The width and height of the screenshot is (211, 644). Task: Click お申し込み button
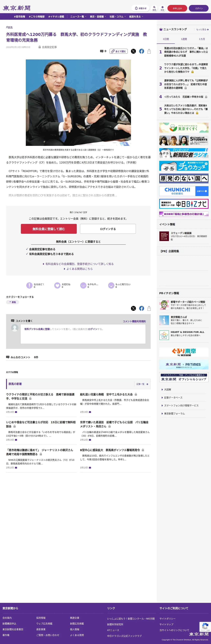pyautogui.click(x=177, y=8)
